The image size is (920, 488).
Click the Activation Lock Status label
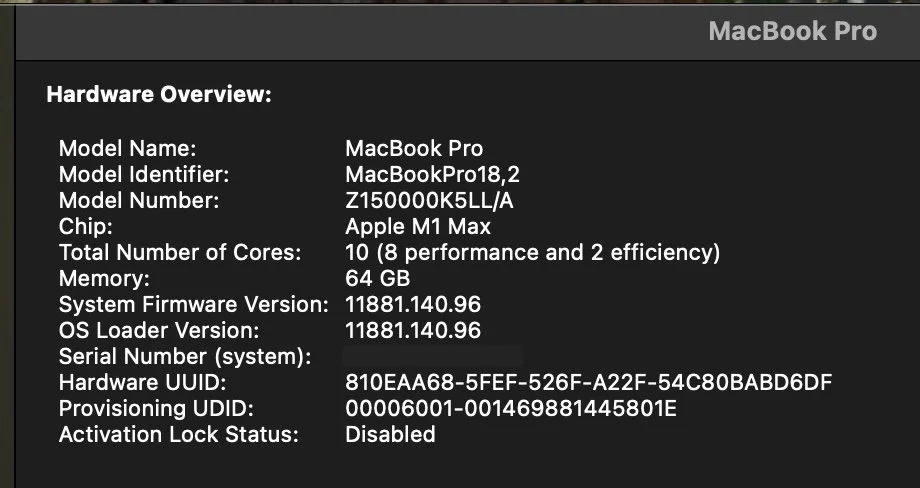tap(178, 434)
